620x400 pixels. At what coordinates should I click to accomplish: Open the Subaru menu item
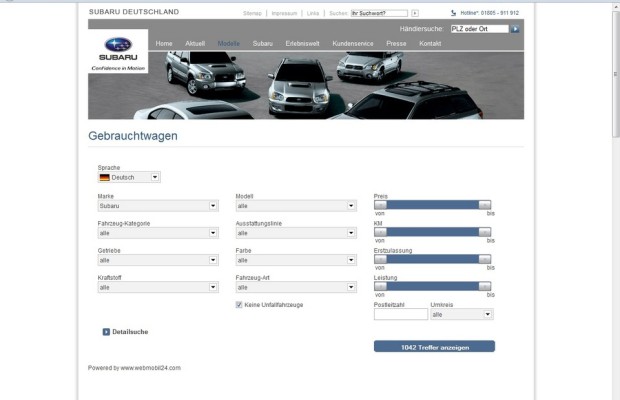263,43
